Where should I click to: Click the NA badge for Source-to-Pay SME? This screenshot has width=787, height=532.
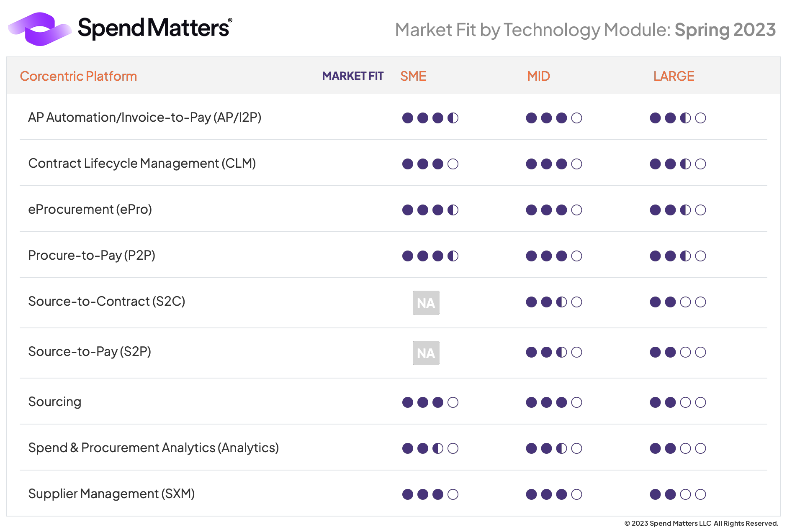(x=426, y=353)
